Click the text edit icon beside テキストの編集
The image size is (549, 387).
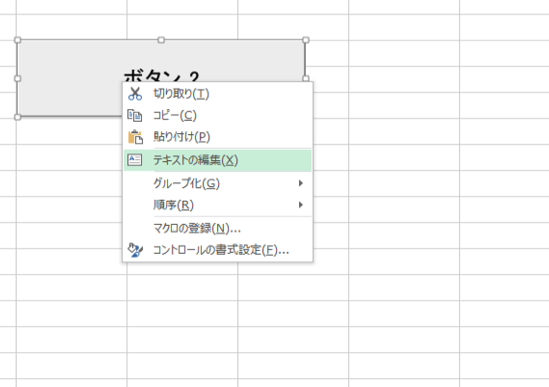(x=134, y=160)
